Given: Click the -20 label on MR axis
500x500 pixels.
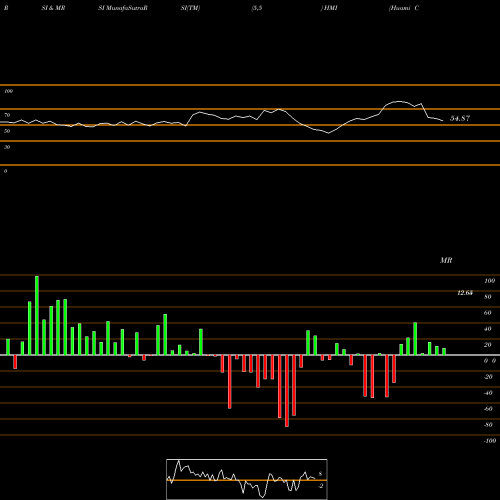Looking at the screenshot, I should 488,377.
